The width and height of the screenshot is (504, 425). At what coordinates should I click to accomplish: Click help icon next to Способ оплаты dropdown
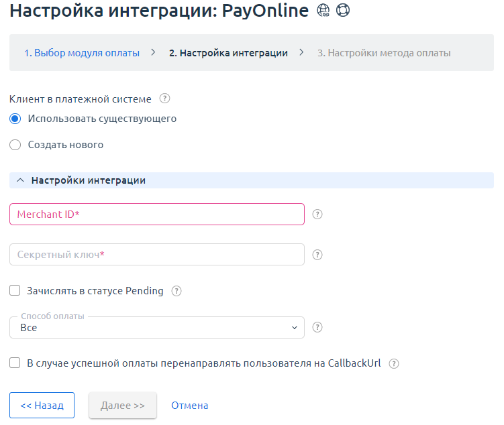318,328
